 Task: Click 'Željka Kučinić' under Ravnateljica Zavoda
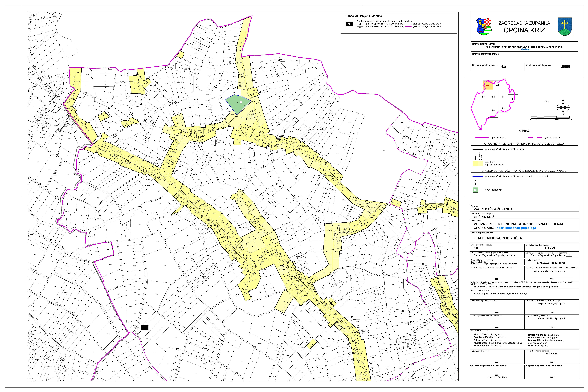point(546,303)
